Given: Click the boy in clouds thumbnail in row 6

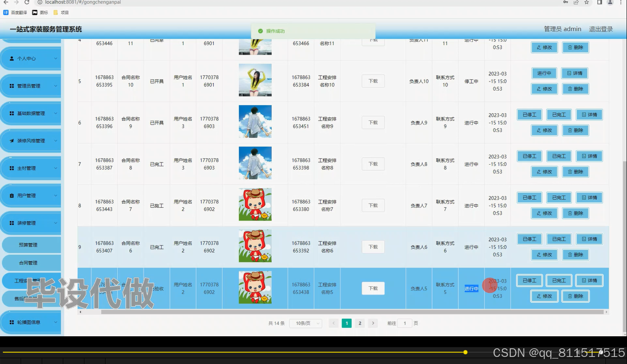Looking at the screenshot, I should tap(255, 122).
